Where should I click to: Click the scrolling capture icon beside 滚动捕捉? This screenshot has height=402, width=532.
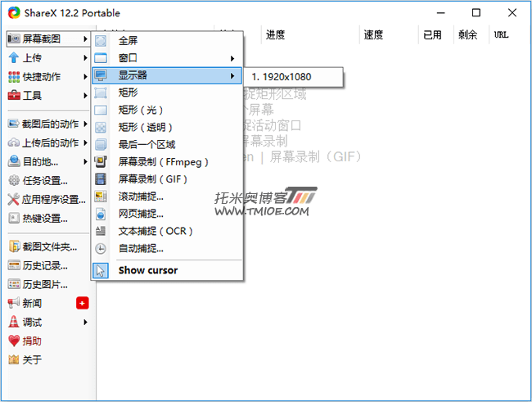click(101, 196)
